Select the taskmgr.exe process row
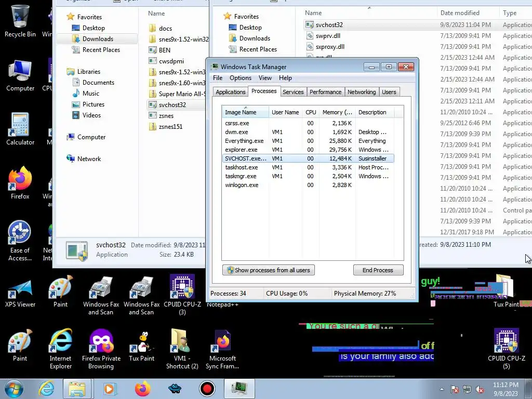Image resolution: width=532 pixels, height=399 pixels. pos(308,176)
